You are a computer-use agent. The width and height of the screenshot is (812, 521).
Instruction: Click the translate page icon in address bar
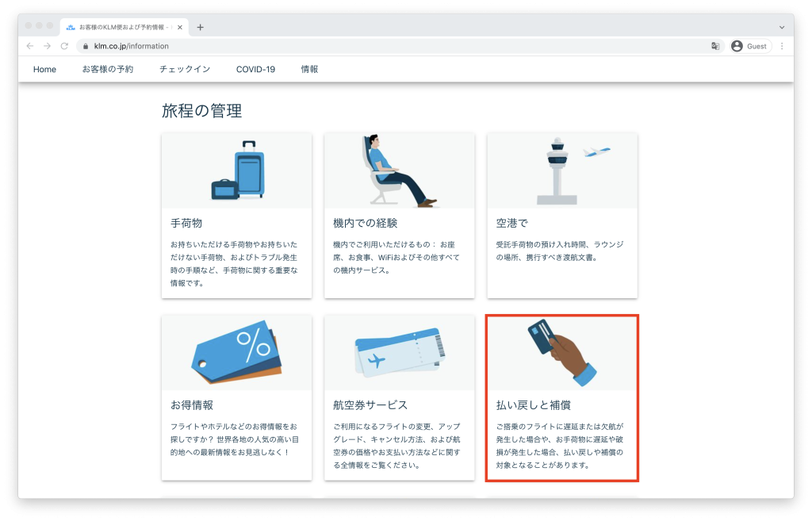(715, 46)
